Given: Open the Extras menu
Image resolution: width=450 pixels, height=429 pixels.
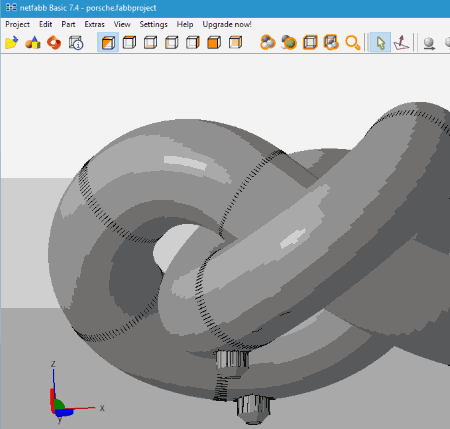Looking at the screenshot, I should pos(94,24).
